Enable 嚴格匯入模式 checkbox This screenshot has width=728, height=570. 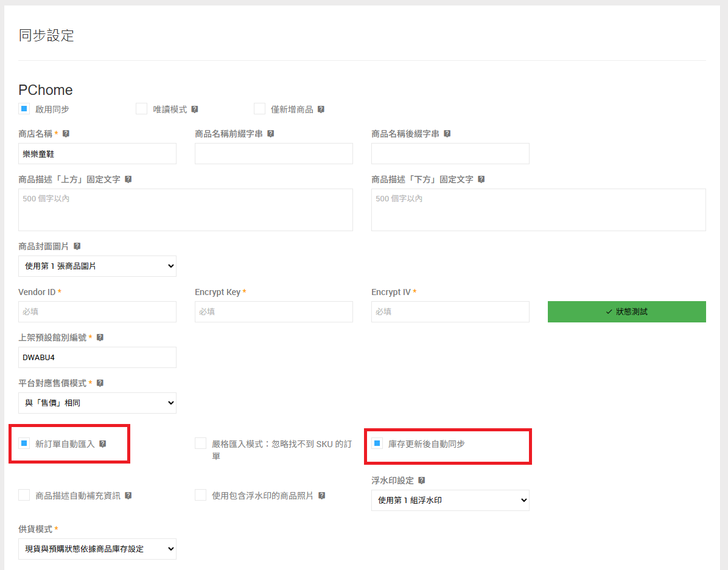[x=200, y=443]
